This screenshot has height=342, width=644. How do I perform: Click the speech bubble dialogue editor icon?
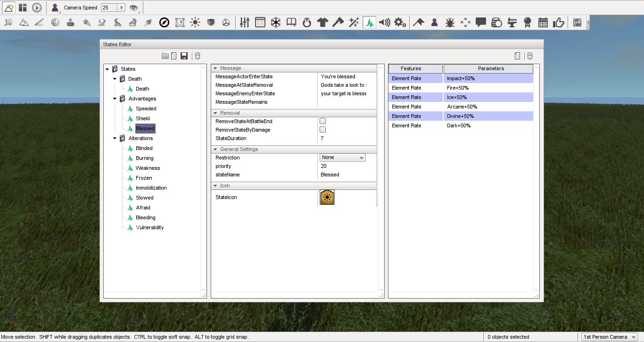(x=481, y=22)
